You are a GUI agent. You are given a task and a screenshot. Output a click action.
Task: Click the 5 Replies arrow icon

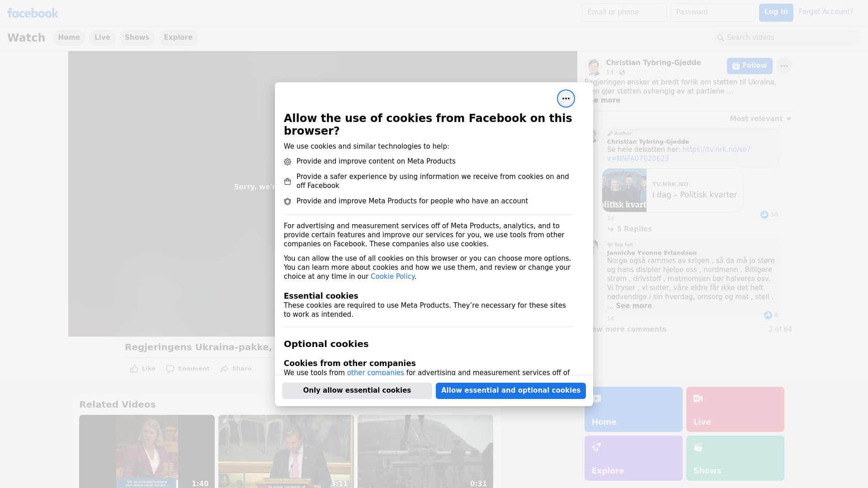pos(611,229)
